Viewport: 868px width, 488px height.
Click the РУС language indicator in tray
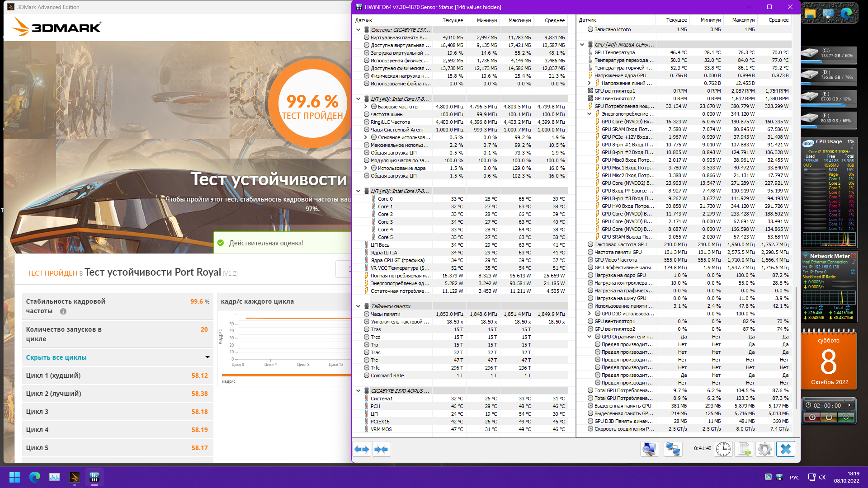point(794,478)
